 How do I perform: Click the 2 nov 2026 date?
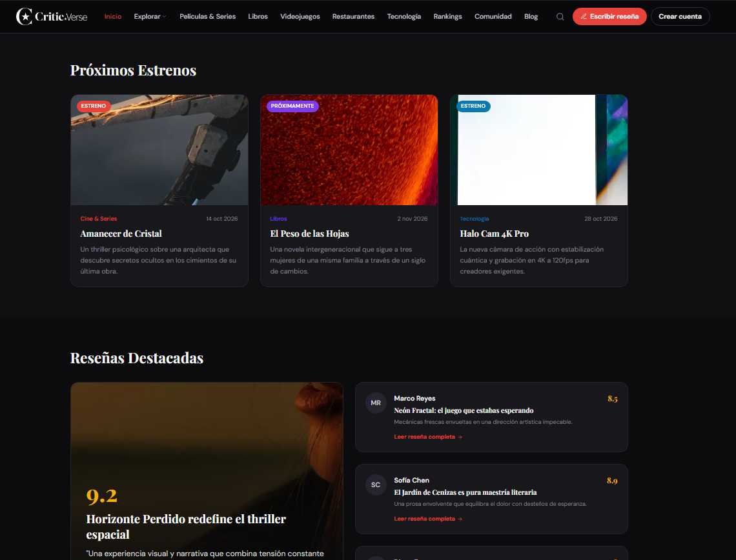pos(413,219)
